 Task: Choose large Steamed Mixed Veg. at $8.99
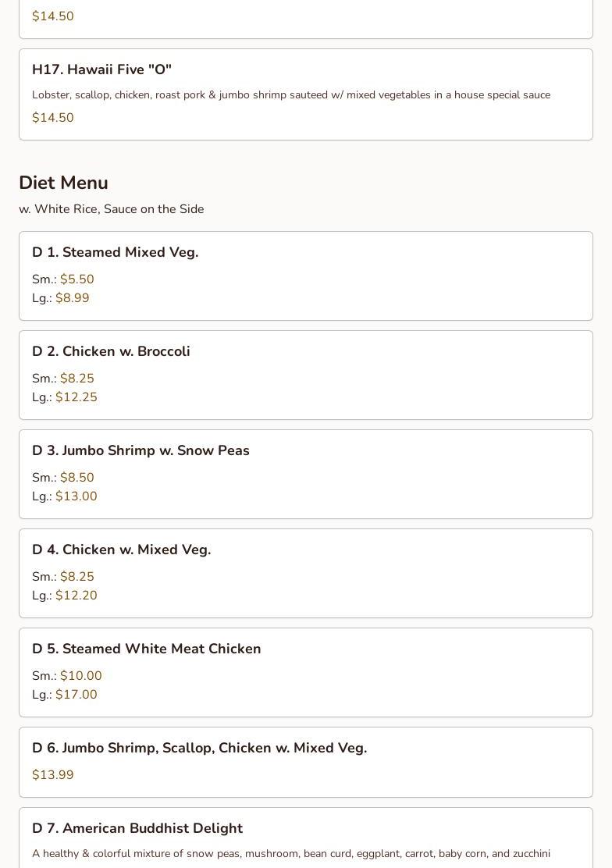pyautogui.click(x=61, y=298)
